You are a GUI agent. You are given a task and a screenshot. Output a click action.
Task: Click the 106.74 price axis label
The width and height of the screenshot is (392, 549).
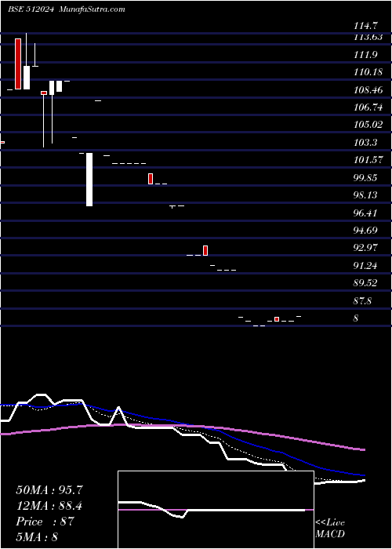click(368, 108)
